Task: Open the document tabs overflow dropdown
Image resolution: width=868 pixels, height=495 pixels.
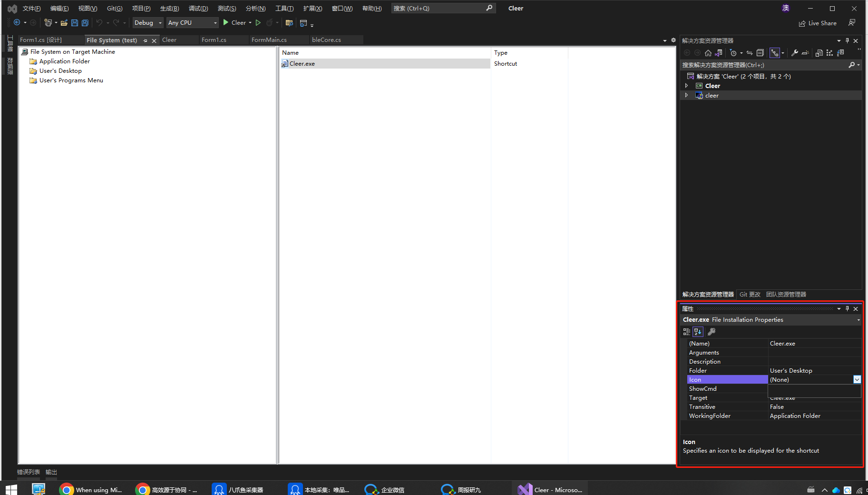Action: 664,40
